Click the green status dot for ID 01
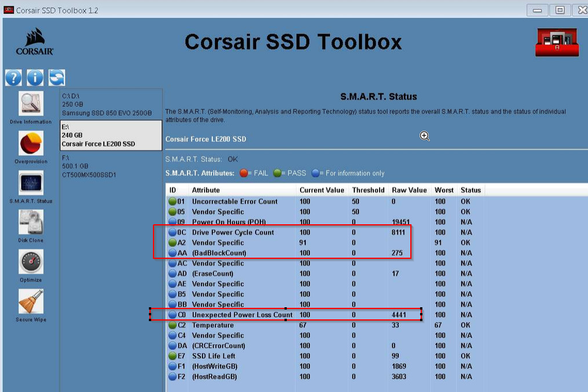This screenshot has height=392, width=588. coord(173,201)
